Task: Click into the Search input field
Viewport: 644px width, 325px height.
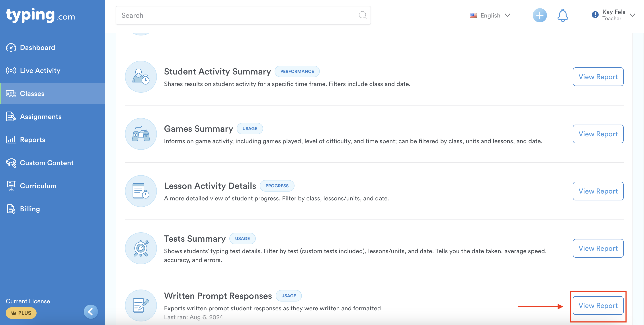Action: click(x=238, y=16)
